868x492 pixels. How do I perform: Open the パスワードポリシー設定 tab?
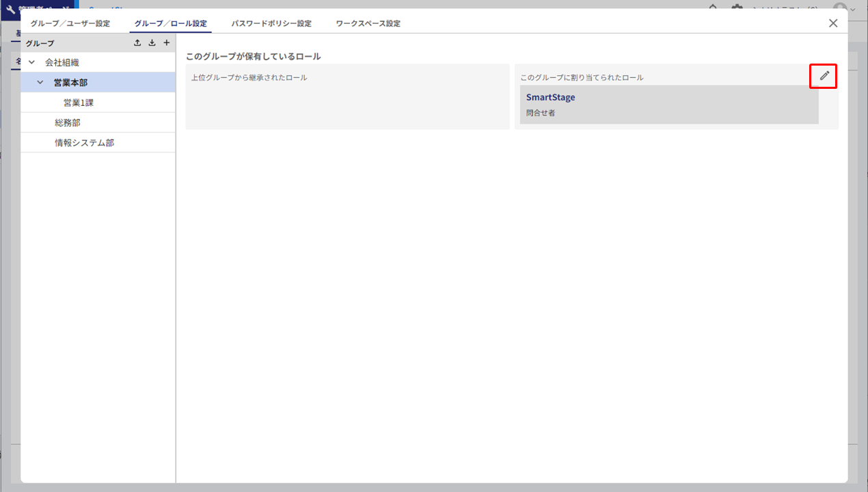[271, 23]
